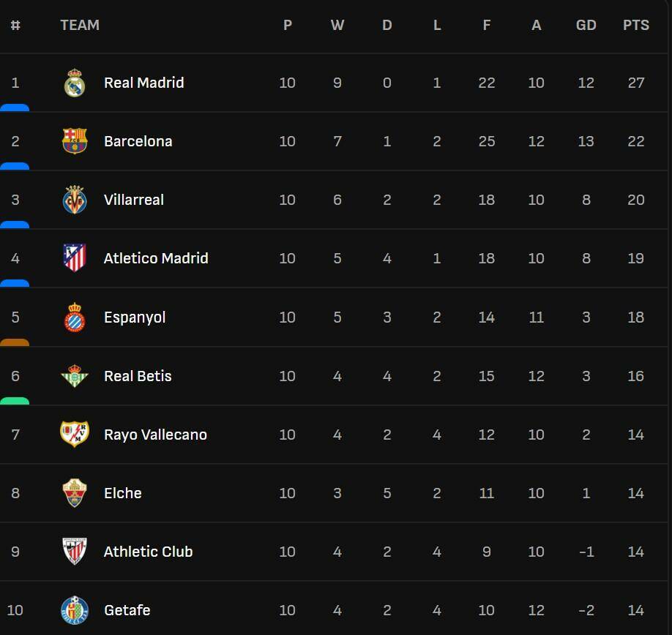Click the Atletico Madrid club crest
This screenshot has width=672, height=635.
click(x=74, y=258)
